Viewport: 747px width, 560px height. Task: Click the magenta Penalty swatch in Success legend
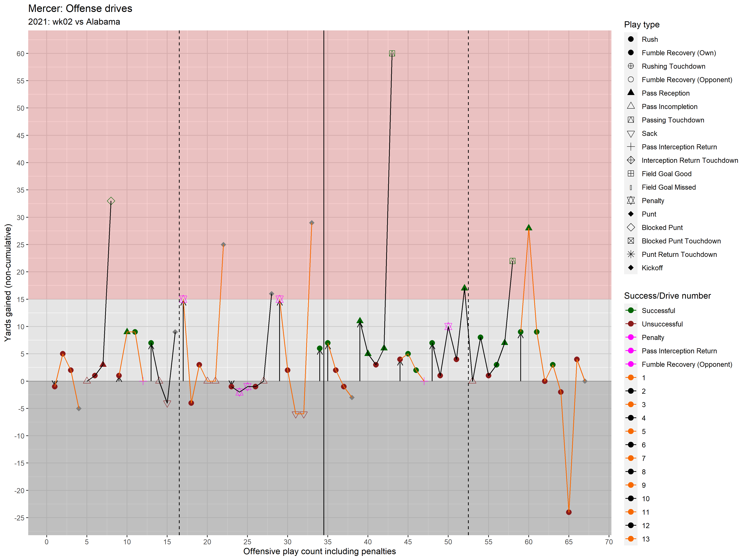point(630,337)
